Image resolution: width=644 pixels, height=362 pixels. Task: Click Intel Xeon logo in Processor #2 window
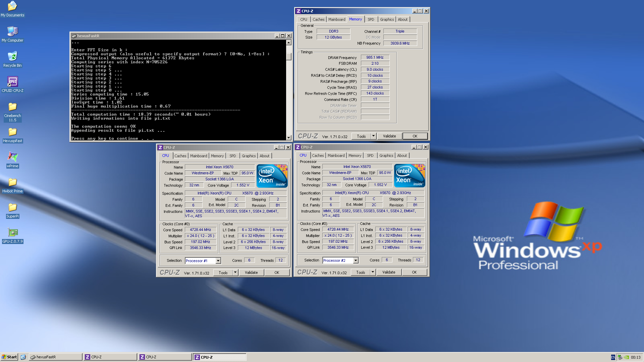[x=410, y=176]
